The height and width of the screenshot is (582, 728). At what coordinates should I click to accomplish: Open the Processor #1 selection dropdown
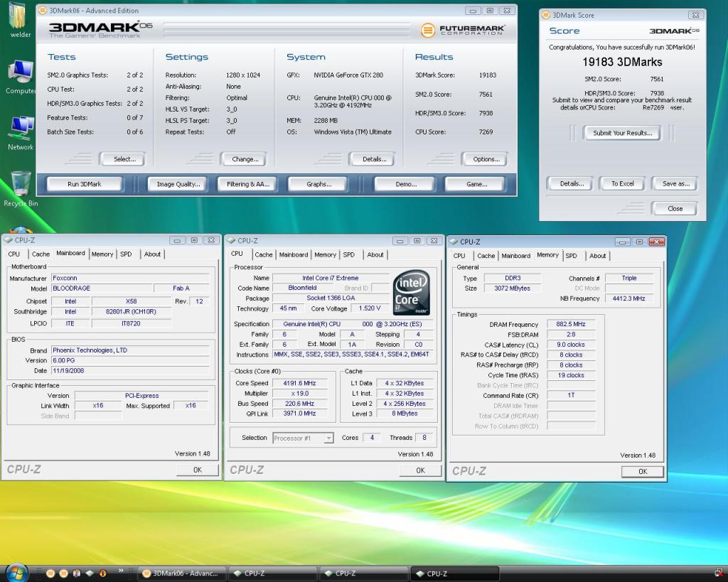(x=303, y=438)
